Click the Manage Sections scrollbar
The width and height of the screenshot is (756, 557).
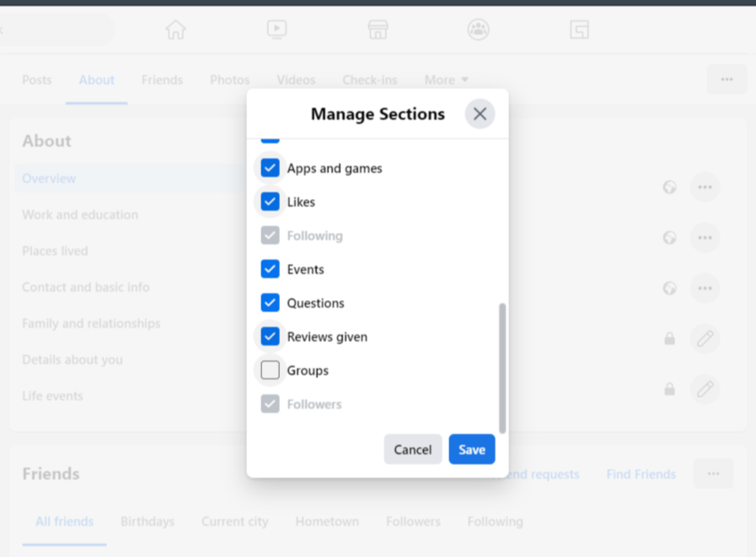pos(502,368)
